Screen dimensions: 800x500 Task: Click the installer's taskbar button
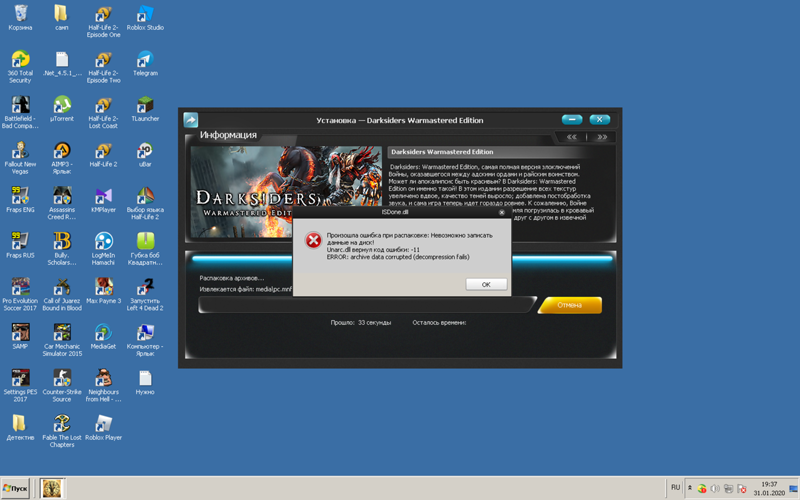52,488
